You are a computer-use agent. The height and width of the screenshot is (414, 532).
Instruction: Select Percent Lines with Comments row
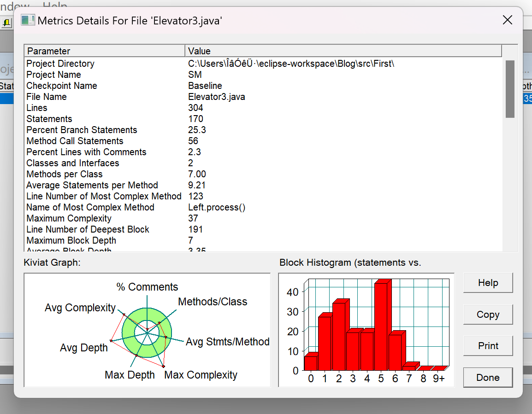pos(263,152)
